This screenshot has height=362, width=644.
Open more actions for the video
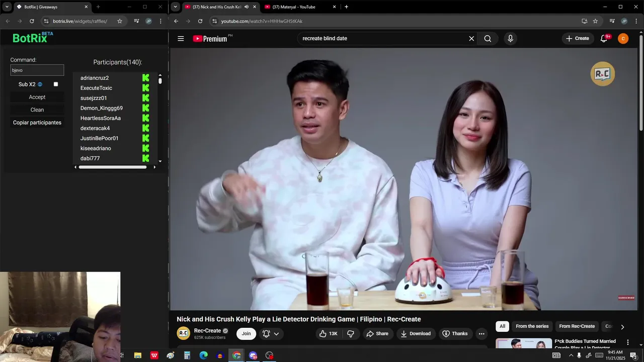coord(481,333)
